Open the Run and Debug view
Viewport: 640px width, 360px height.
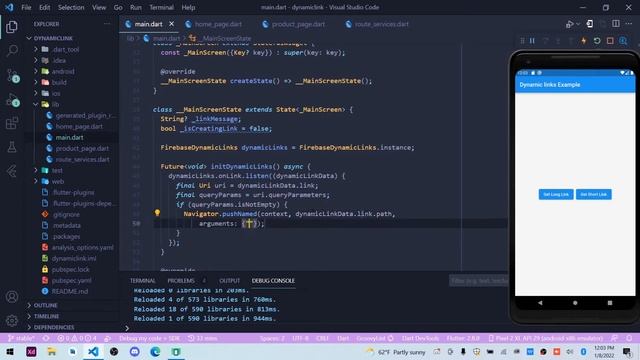[x=12, y=100]
